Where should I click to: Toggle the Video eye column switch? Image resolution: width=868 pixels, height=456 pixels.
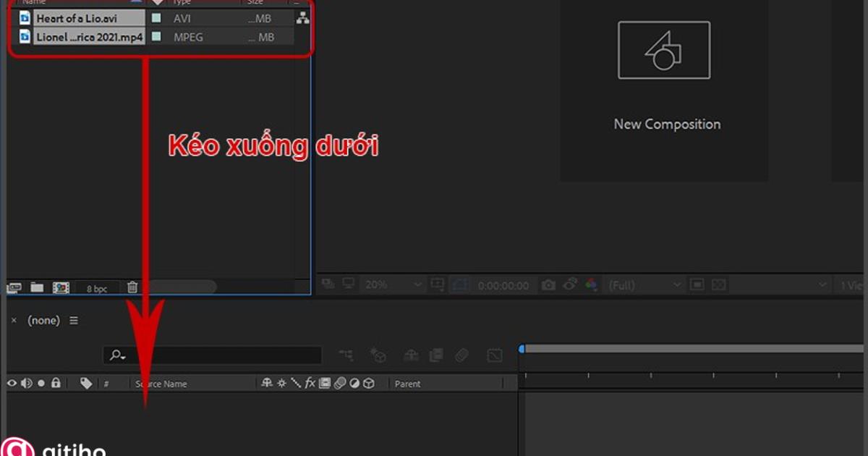tap(11, 383)
